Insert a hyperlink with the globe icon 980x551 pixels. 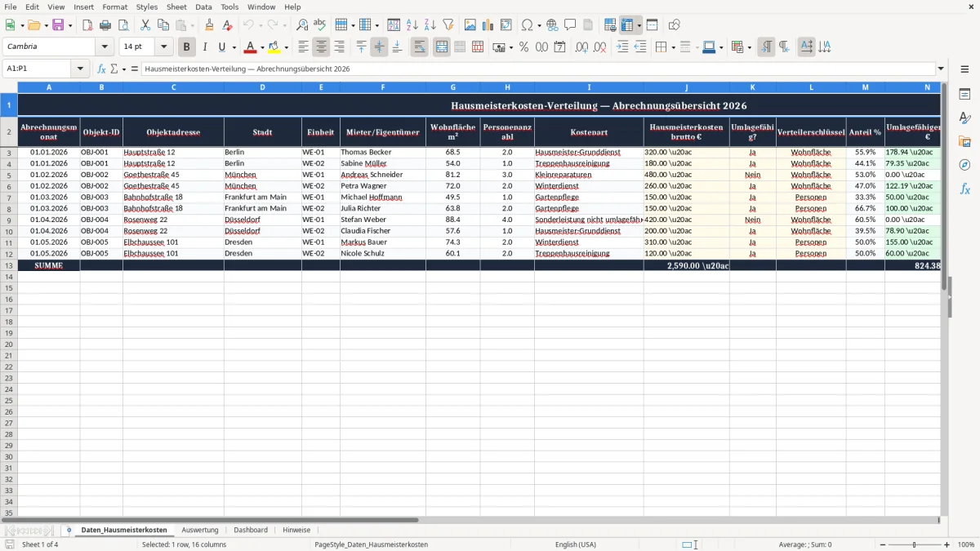552,25
